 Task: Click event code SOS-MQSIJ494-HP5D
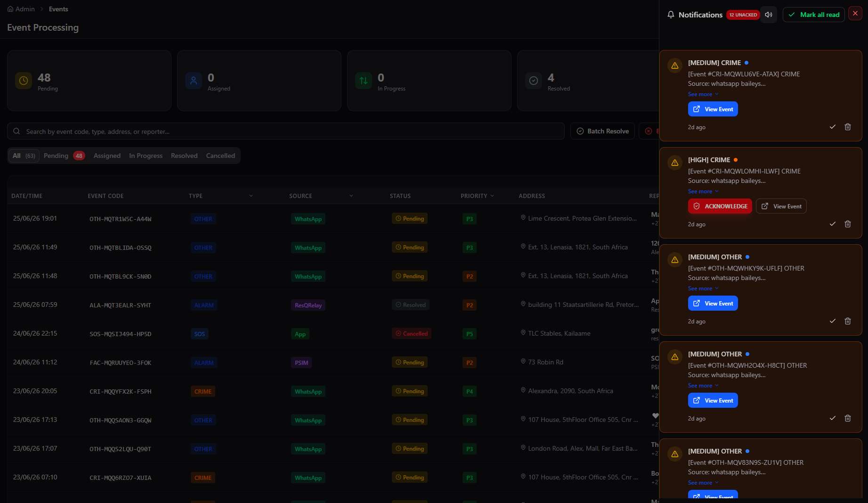click(121, 334)
